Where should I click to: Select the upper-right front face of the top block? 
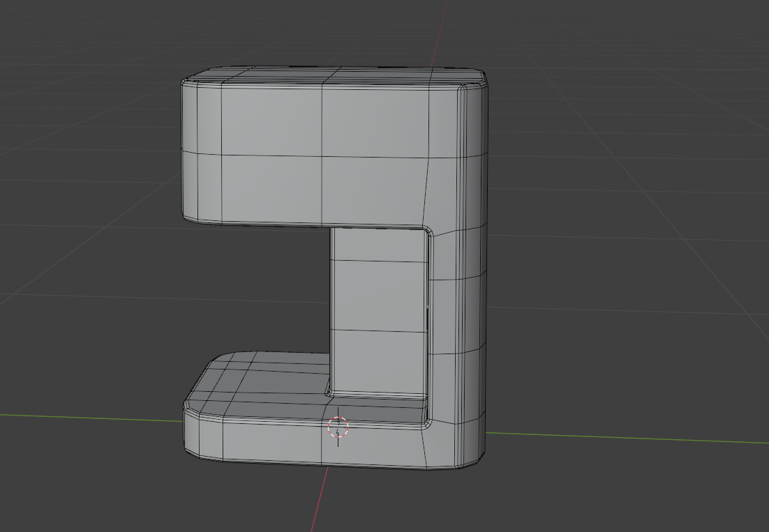[375, 122]
